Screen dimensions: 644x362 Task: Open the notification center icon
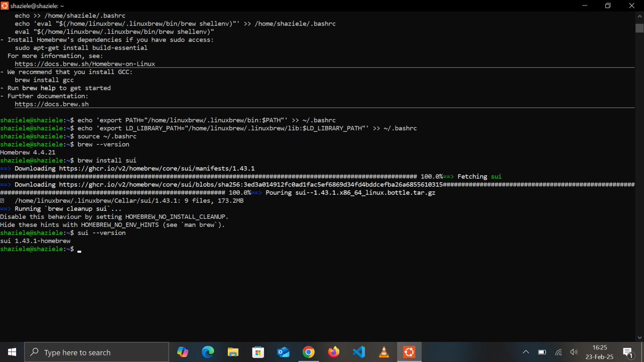click(628, 352)
